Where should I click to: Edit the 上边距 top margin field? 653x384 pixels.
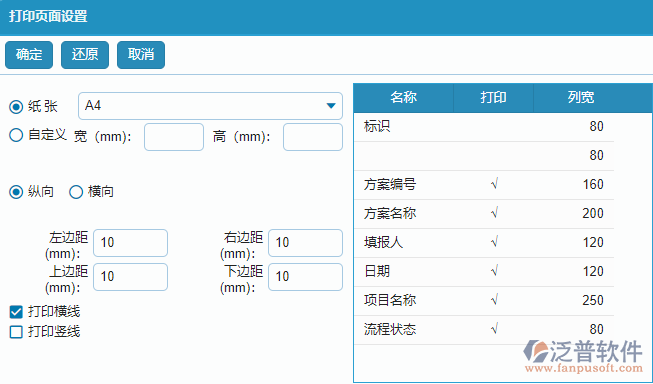(130, 277)
